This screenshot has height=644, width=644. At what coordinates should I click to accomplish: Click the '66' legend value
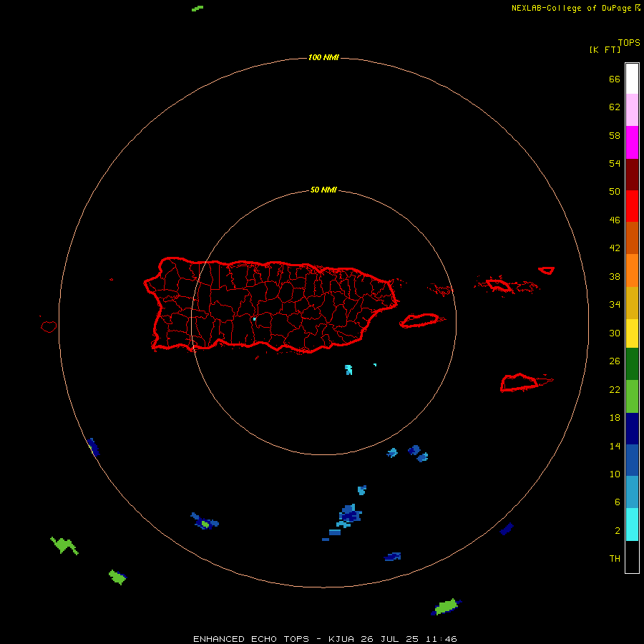[615, 79]
